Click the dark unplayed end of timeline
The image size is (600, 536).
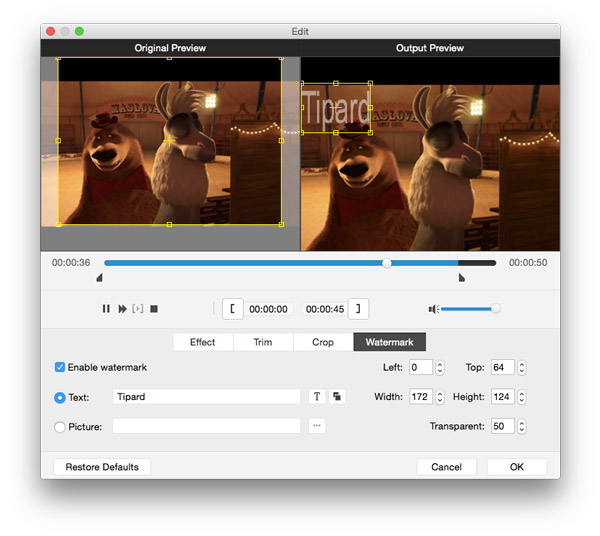click(477, 263)
